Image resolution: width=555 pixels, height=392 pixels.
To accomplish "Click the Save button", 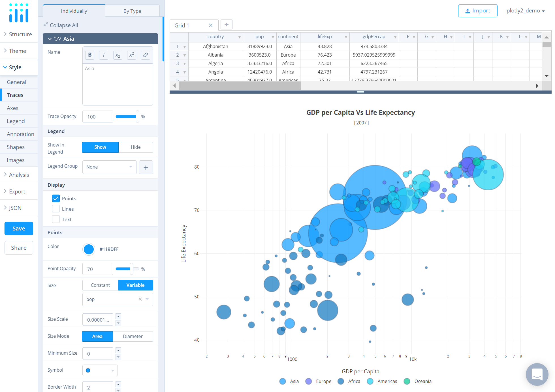I will pyautogui.click(x=19, y=229).
